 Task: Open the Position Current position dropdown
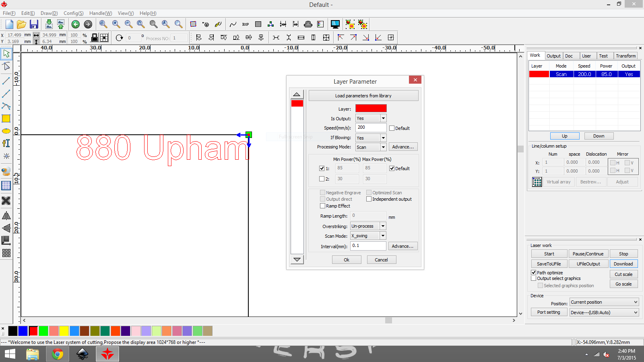click(x=604, y=302)
